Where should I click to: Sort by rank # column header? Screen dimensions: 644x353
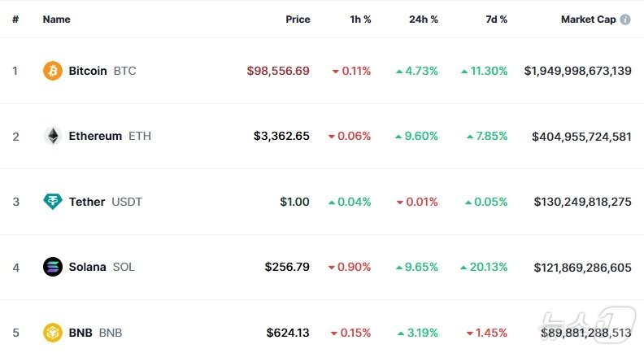[15, 20]
